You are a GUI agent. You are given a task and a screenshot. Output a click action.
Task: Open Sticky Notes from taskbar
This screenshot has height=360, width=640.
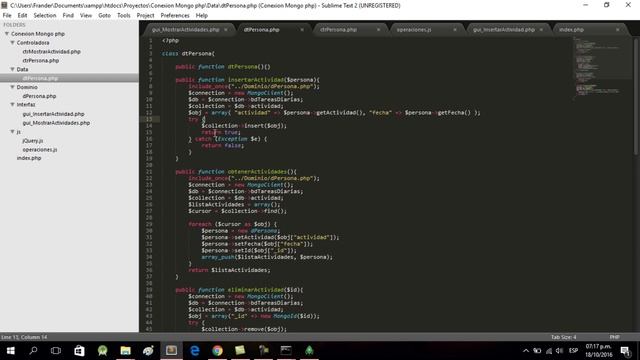tap(240, 351)
